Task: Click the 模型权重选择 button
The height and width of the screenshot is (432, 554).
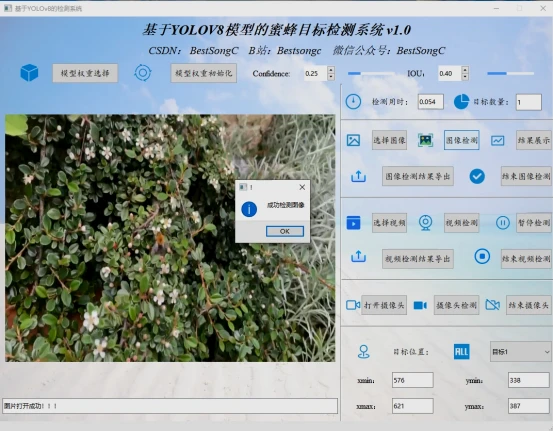Action: 85,73
